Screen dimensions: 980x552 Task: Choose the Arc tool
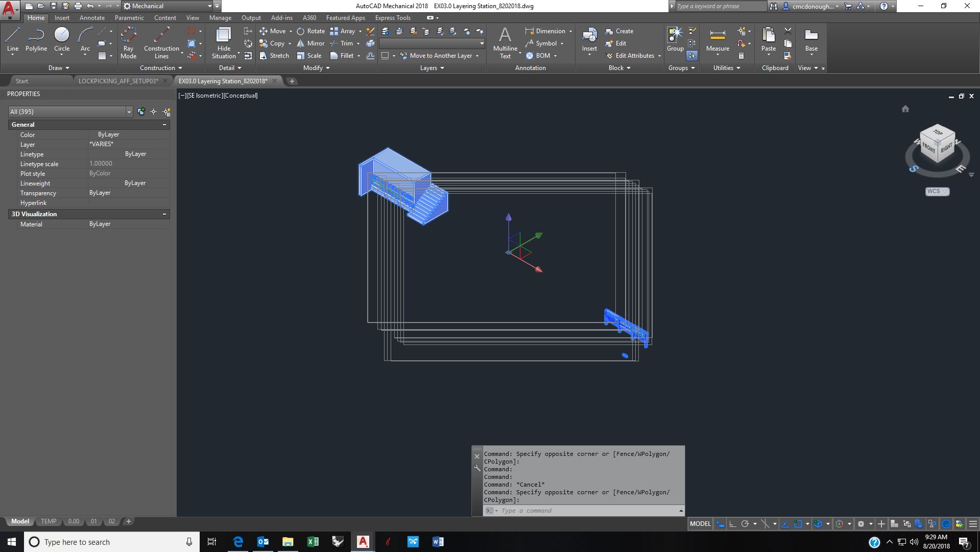click(x=85, y=40)
